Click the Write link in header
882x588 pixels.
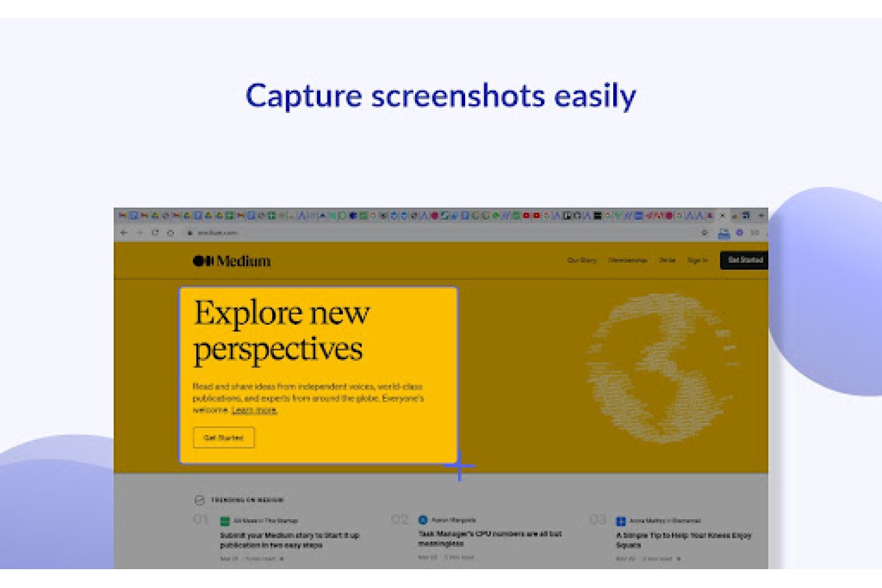(x=667, y=260)
